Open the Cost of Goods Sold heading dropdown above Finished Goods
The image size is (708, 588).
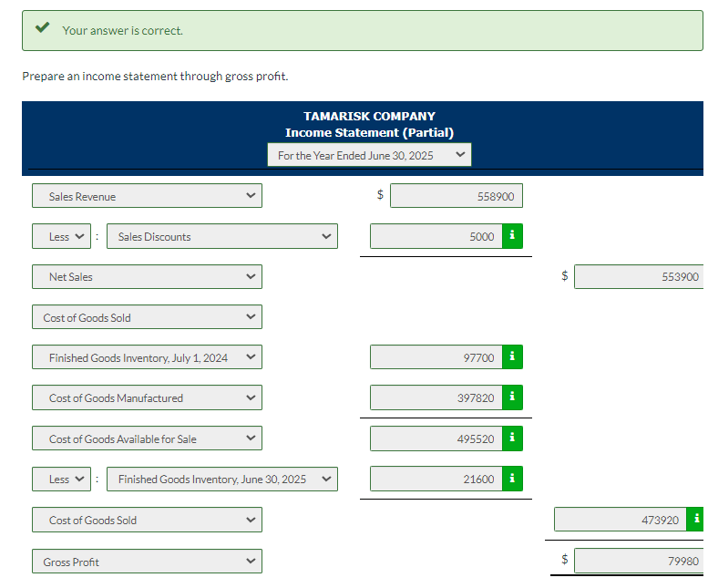(x=148, y=317)
